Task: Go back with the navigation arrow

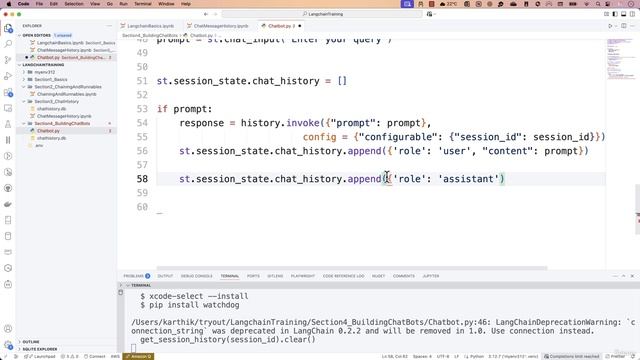Action: pos(206,14)
